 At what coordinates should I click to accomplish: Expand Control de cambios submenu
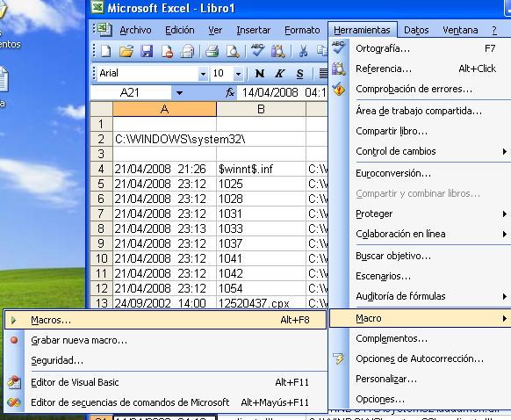504,151
